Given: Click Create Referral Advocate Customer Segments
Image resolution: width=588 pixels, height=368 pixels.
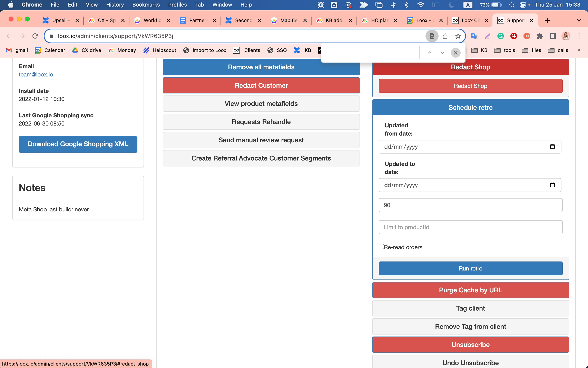Looking at the screenshot, I should tap(261, 158).
